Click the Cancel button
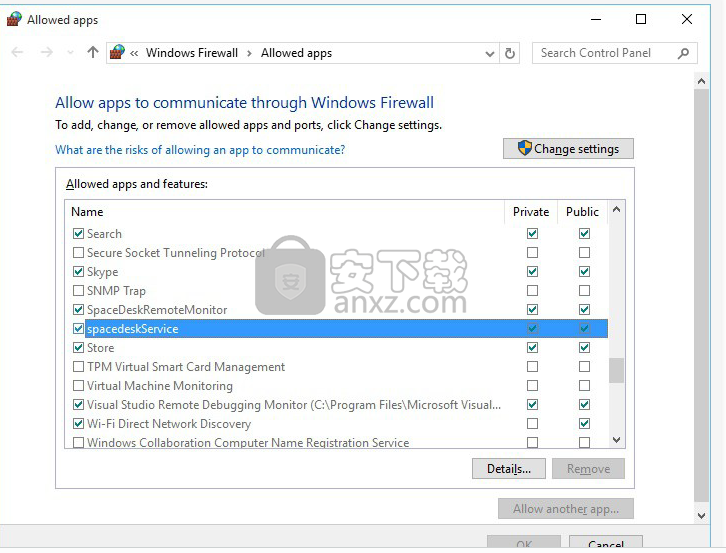 click(606, 543)
